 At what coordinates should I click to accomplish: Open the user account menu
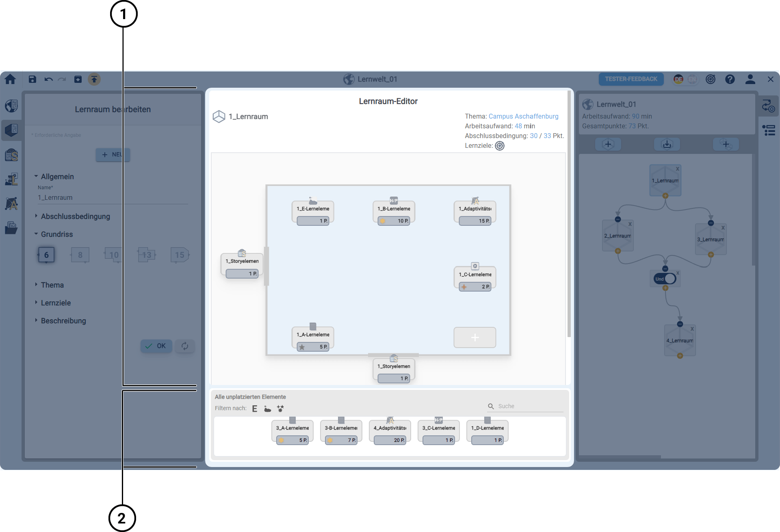click(750, 79)
